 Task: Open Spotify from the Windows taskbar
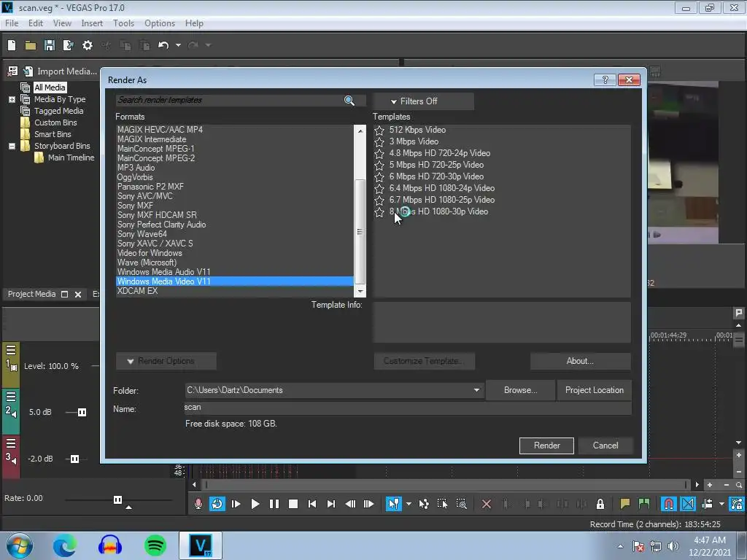click(x=155, y=545)
